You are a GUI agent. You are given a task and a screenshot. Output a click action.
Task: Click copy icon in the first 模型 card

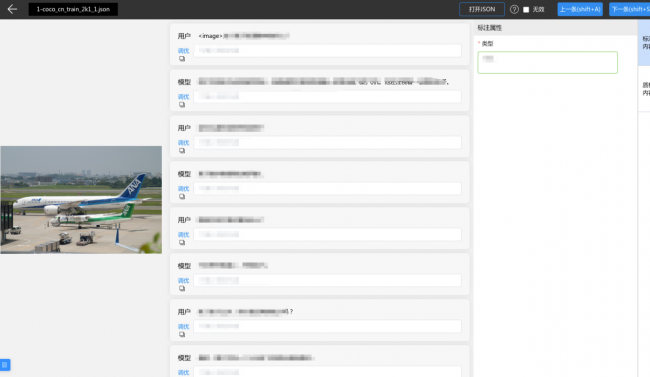click(182, 105)
